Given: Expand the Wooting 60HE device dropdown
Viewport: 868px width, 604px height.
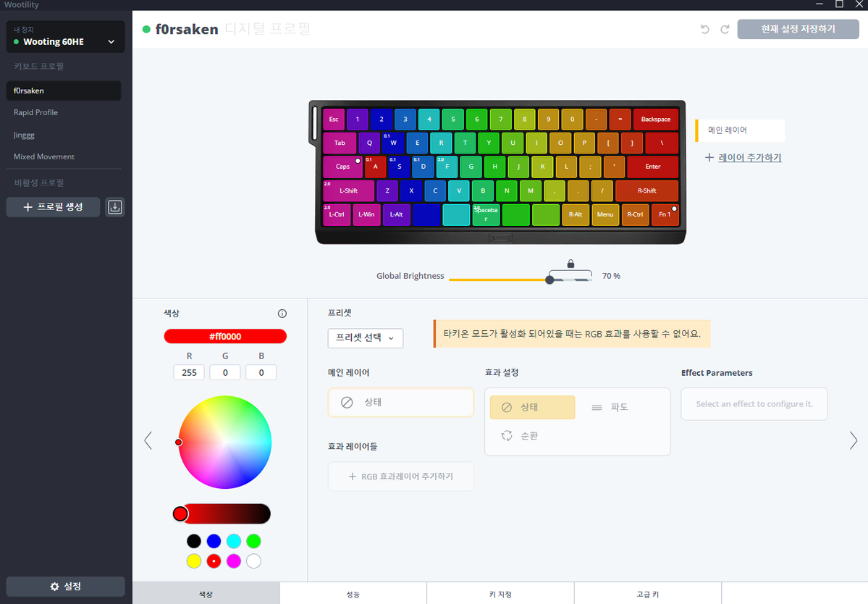Looking at the screenshot, I should click(65, 36).
